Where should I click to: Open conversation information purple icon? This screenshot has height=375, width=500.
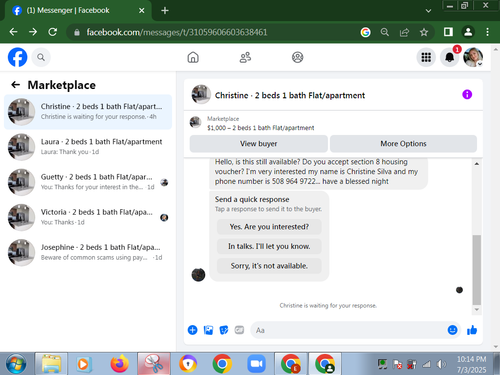pyautogui.click(x=467, y=95)
